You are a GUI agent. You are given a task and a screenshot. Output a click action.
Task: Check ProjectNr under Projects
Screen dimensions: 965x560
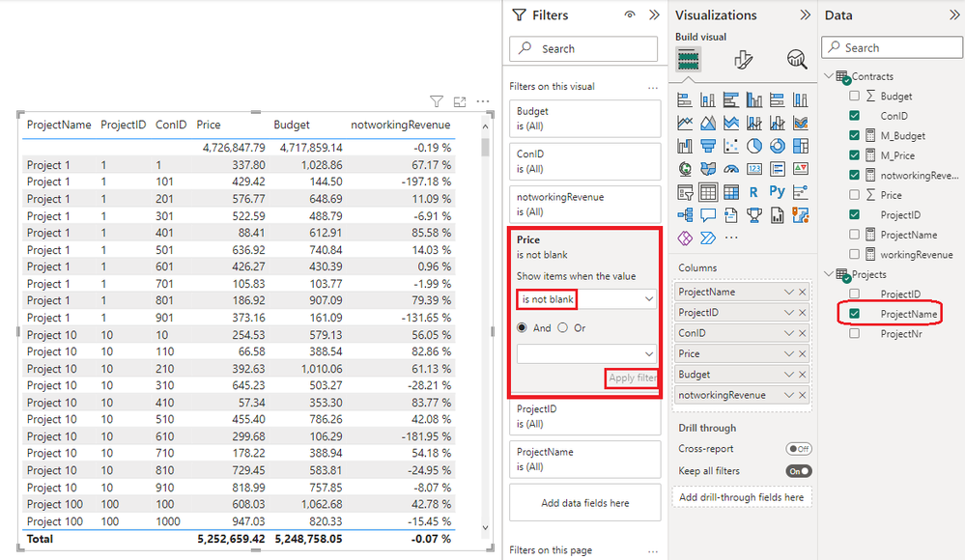[854, 333]
